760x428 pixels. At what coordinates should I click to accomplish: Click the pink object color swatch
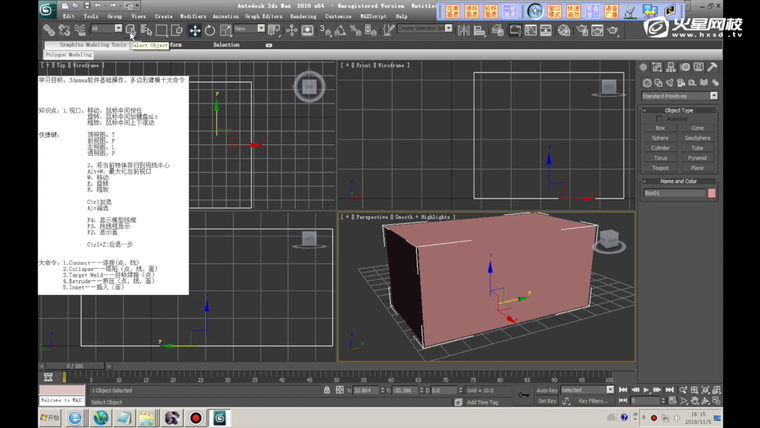click(711, 193)
